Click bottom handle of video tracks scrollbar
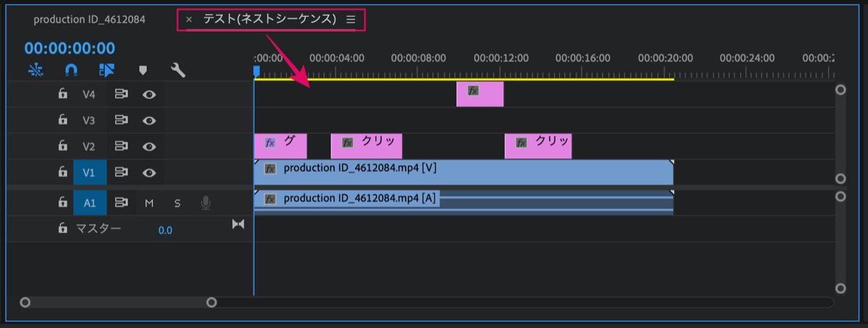The height and width of the screenshot is (328, 868). (x=840, y=178)
